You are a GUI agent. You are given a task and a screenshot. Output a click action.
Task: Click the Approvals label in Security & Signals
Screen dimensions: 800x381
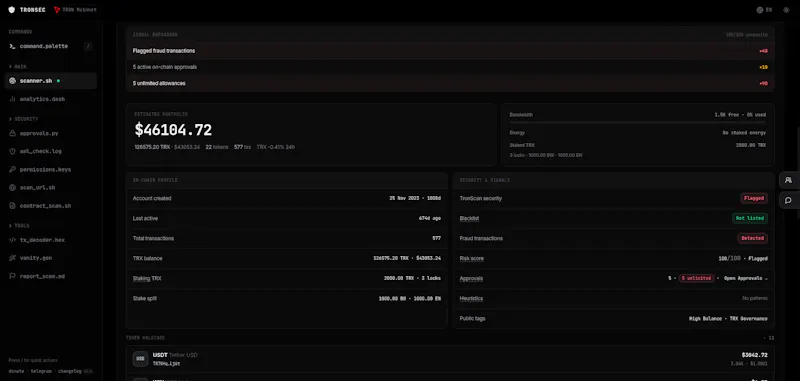pos(471,278)
